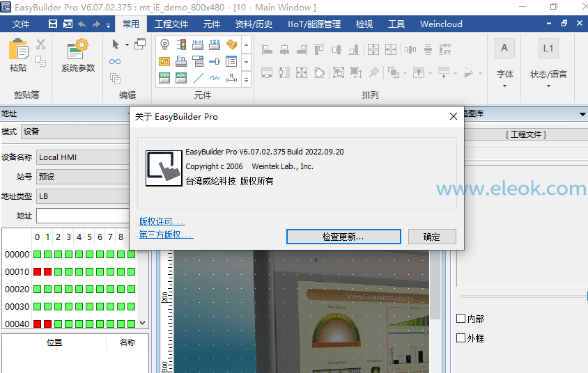
Task: Click the 检查更新... button
Action: 343,237
